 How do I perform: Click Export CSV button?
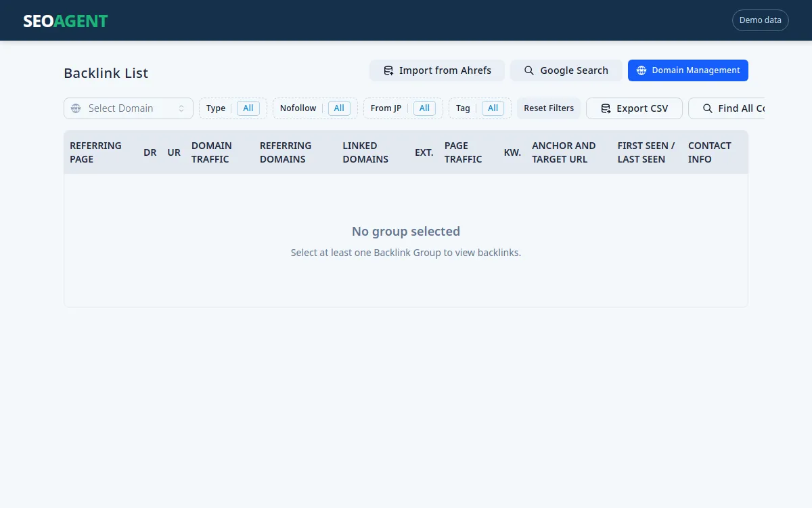pyautogui.click(x=634, y=108)
